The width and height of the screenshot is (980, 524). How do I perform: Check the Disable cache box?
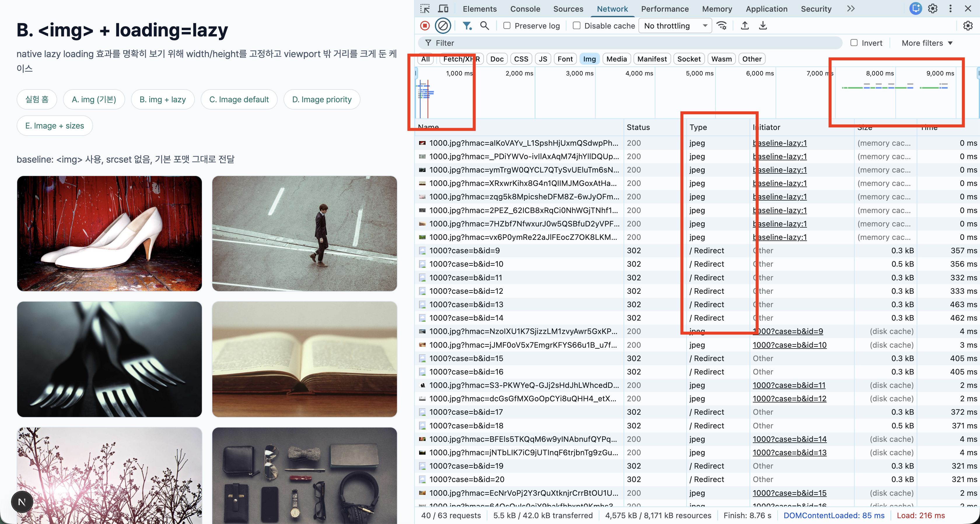(x=577, y=25)
